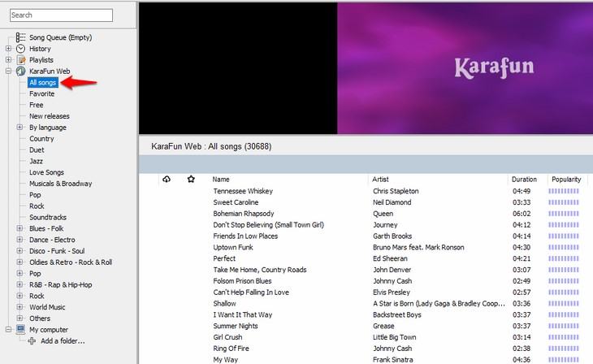This screenshot has width=593, height=364.
Task: Select the song Tennessee Whiskey
Action: click(x=243, y=191)
